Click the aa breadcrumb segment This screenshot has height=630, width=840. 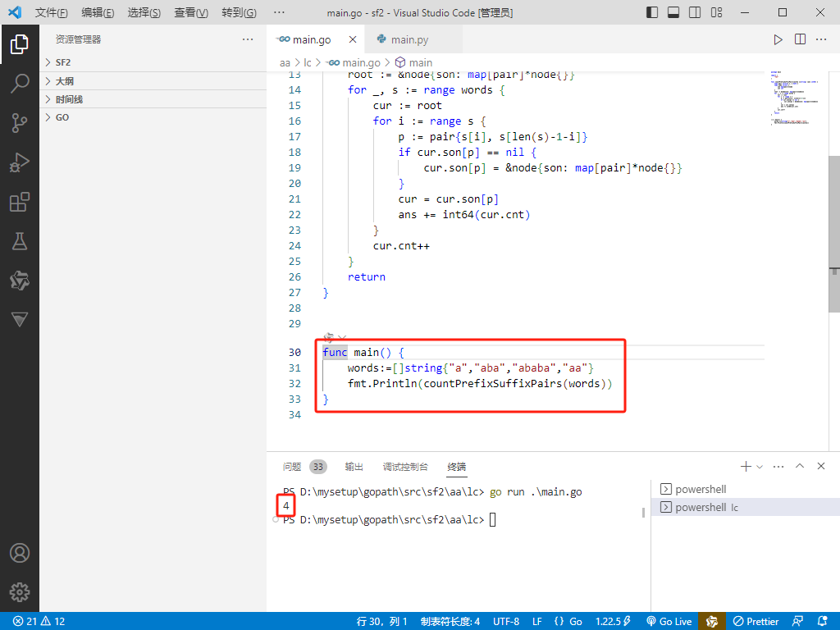pyautogui.click(x=285, y=62)
